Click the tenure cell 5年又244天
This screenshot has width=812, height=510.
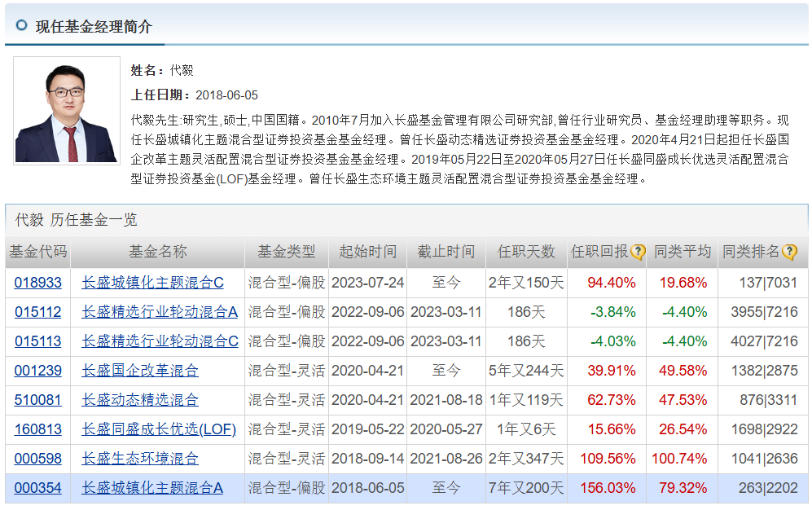point(526,371)
